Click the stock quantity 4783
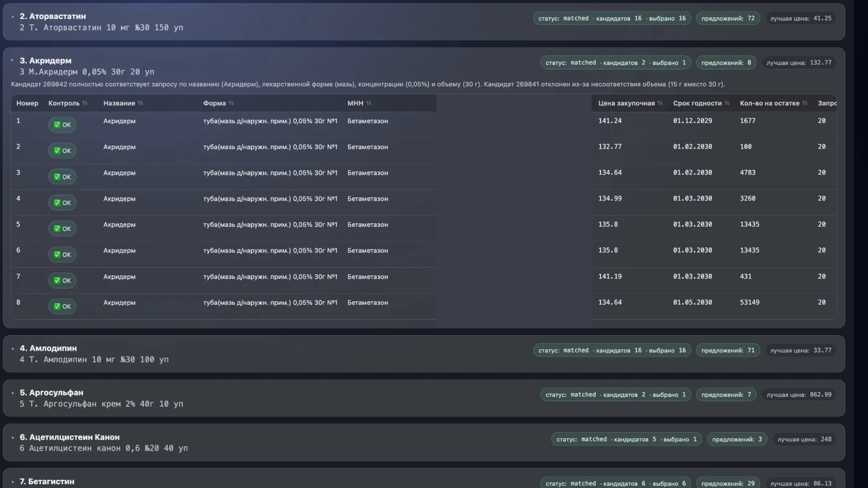Viewport: 868px width, 488px height. point(748,172)
